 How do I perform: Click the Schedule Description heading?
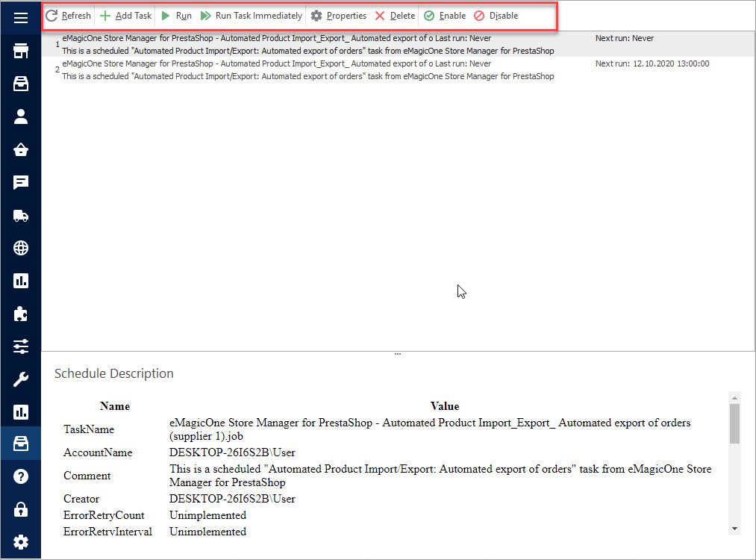(x=113, y=374)
